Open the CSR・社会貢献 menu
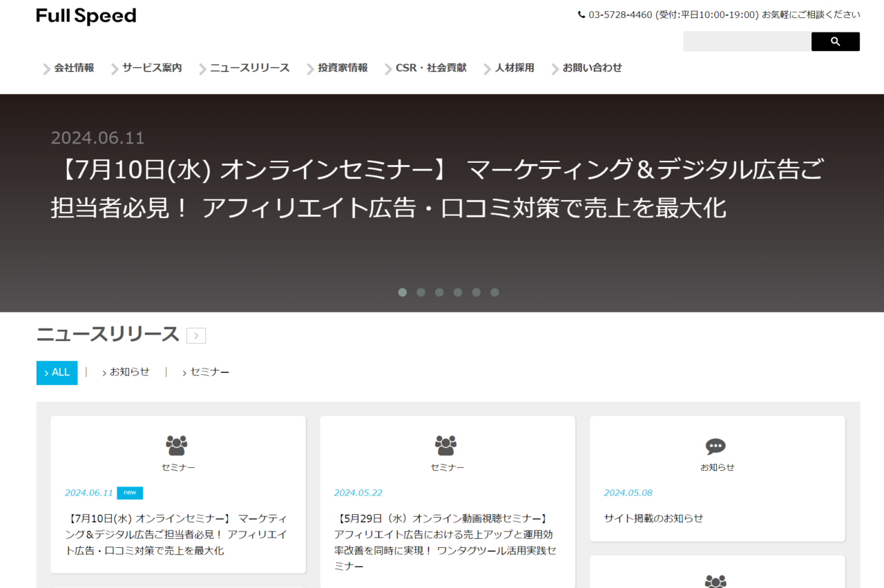This screenshot has width=884, height=588. 431,68
